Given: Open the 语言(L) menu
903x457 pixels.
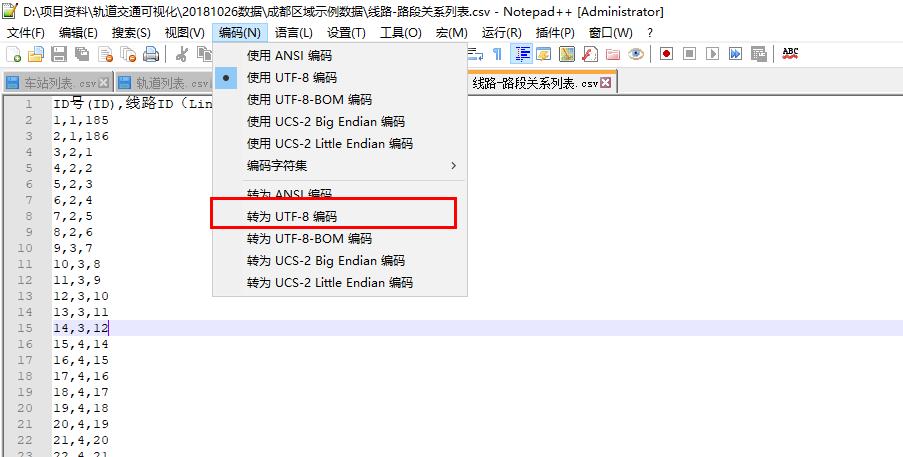Looking at the screenshot, I should click(294, 33).
